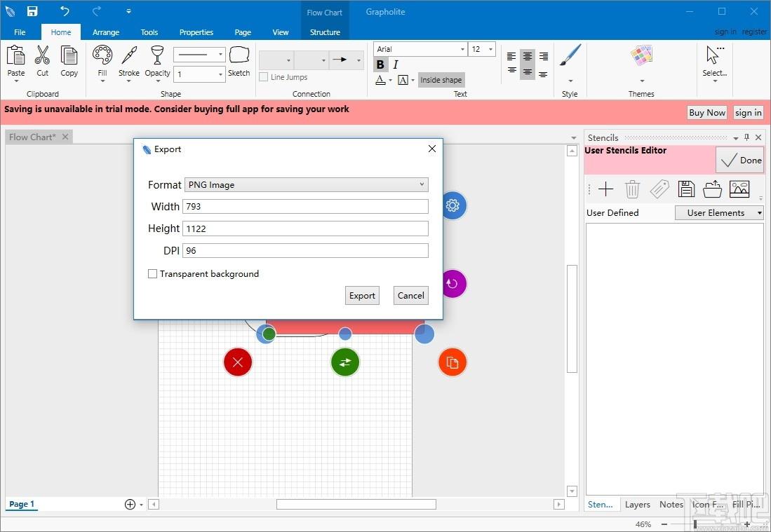Switch to the View tab
The width and height of the screenshot is (771, 532).
[281, 32]
